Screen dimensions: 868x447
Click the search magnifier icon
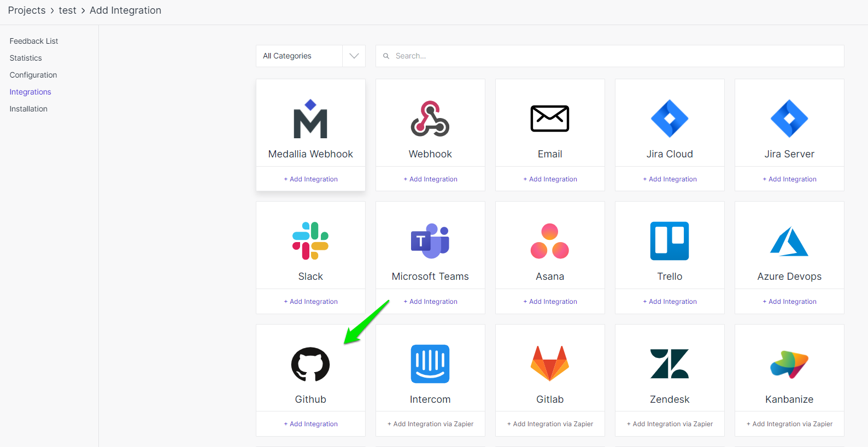[386, 56]
